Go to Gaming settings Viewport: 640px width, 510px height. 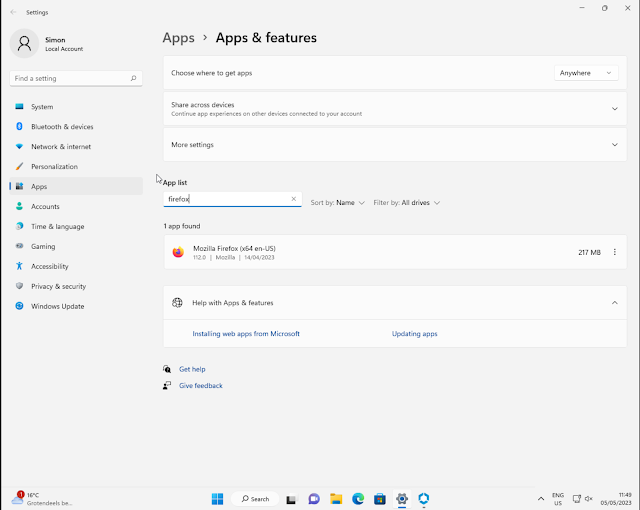click(76, 246)
